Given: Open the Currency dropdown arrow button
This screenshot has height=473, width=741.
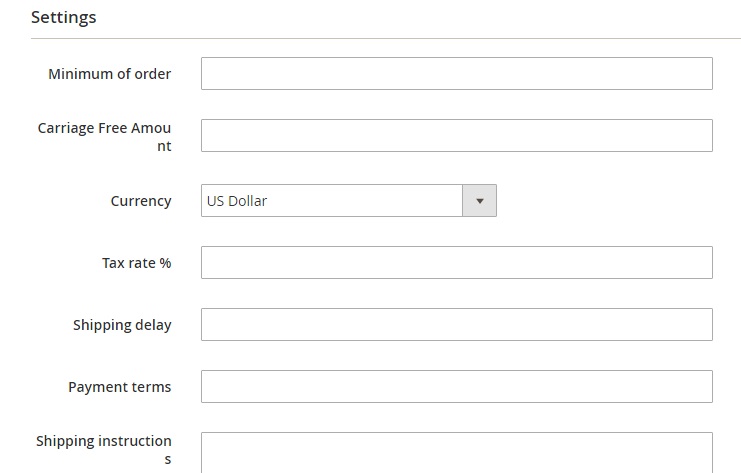Looking at the screenshot, I should point(479,201).
